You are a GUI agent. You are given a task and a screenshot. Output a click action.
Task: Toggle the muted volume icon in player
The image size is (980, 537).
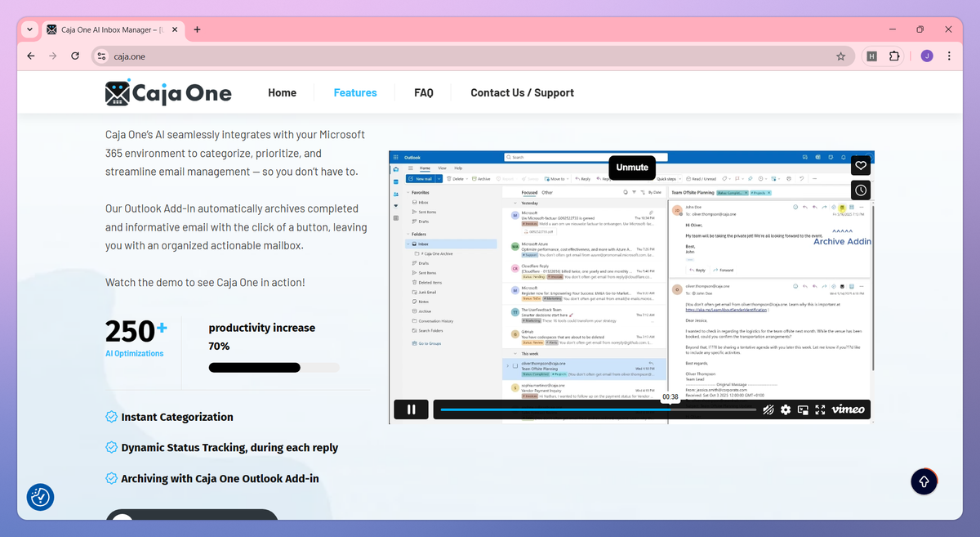[768, 409]
